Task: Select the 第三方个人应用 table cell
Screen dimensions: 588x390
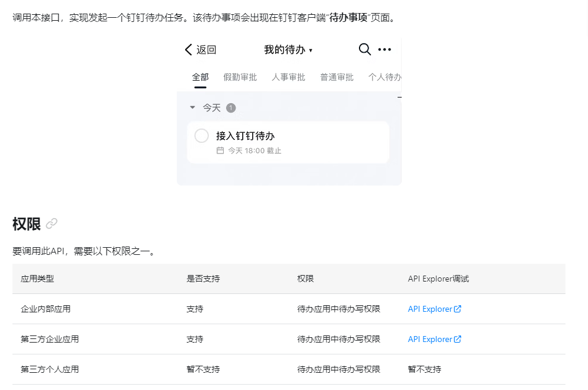Action: point(49,369)
